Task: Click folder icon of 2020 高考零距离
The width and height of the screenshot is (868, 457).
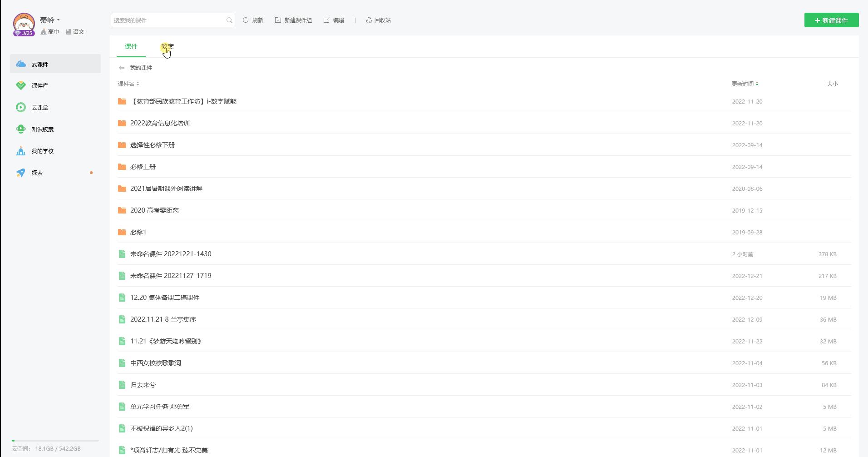Action: tap(122, 210)
